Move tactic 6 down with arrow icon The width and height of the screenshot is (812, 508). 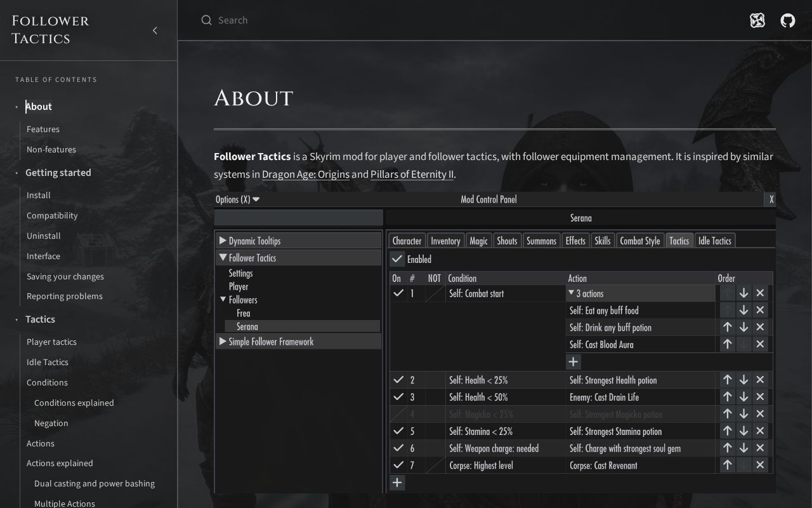[x=743, y=448]
